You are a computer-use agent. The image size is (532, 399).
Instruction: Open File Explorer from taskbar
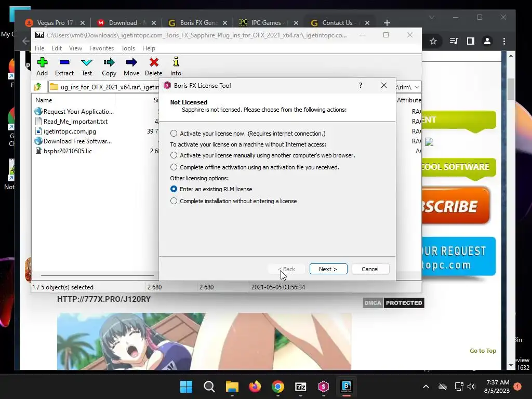tap(232, 387)
